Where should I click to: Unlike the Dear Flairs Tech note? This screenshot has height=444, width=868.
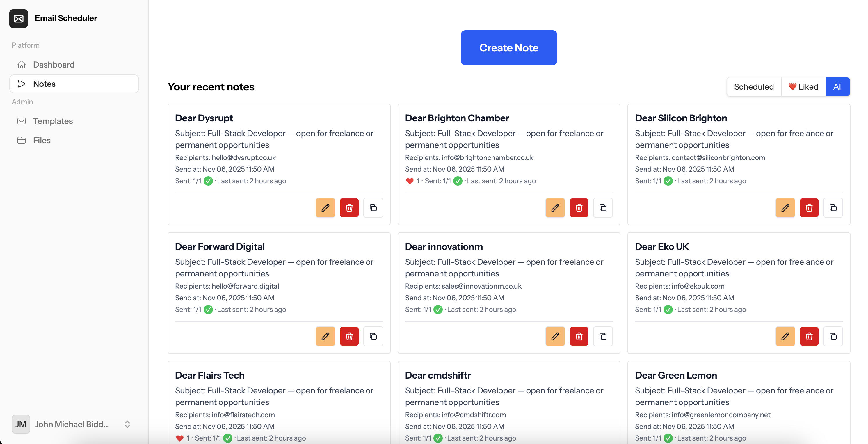pos(179,438)
